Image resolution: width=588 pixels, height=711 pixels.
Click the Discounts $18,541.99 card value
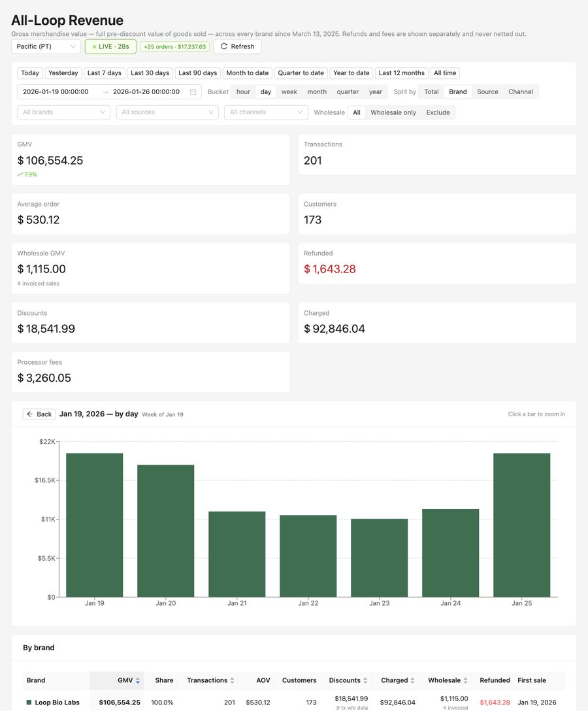pyautogui.click(x=46, y=329)
